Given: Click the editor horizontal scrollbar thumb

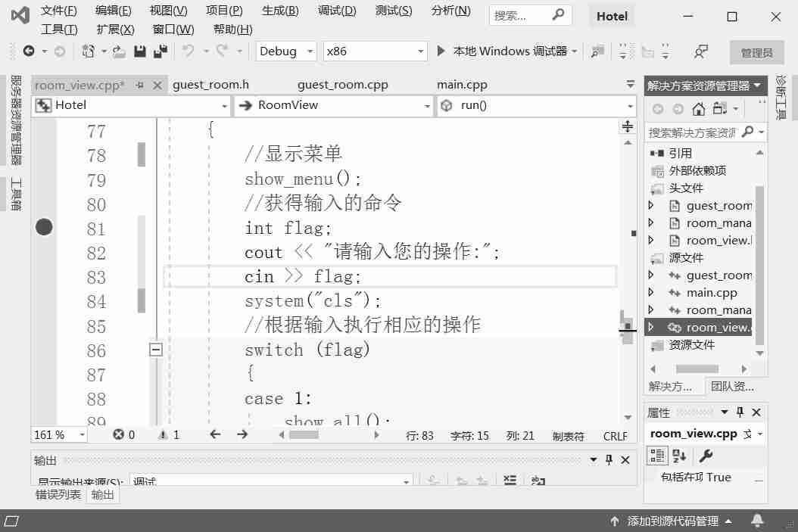Looking at the screenshot, I should click(304, 435).
